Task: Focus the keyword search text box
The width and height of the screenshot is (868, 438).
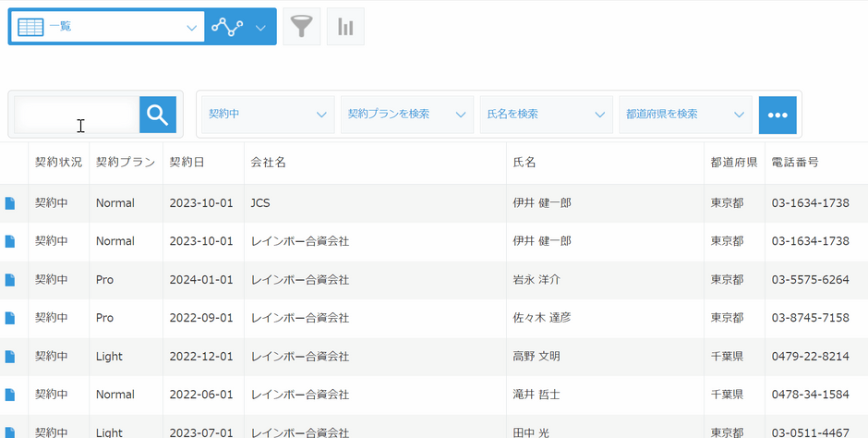Action: [x=77, y=115]
